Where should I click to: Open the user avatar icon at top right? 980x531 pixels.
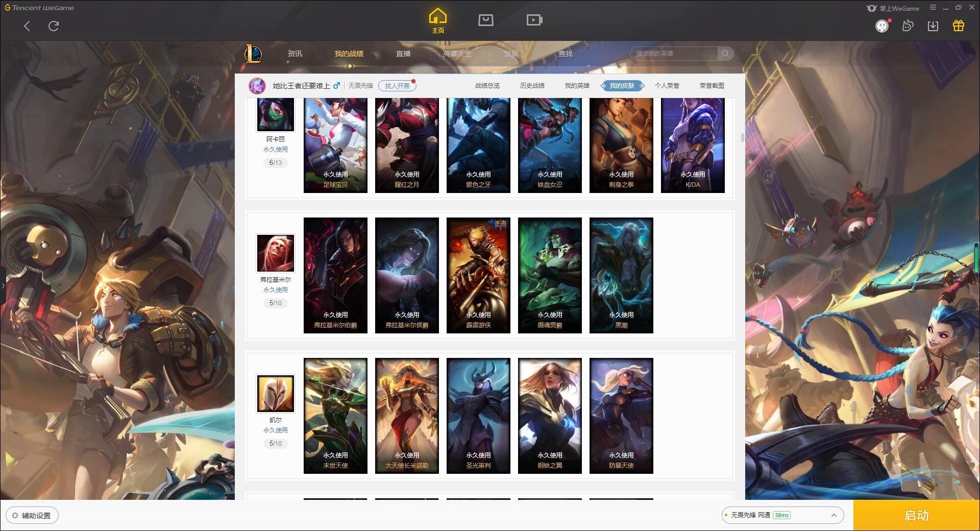click(x=882, y=26)
